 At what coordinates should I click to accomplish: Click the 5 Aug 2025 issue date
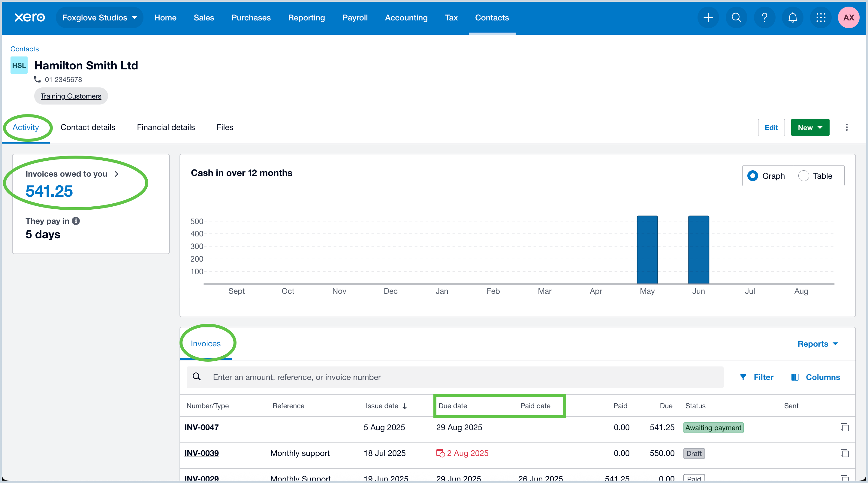pos(384,427)
